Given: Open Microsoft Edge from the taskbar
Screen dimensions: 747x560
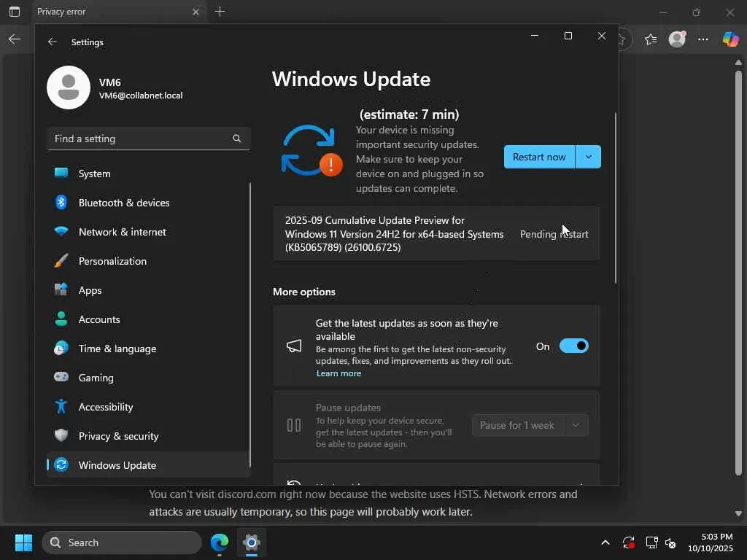Looking at the screenshot, I should pyautogui.click(x=220, y=542).
